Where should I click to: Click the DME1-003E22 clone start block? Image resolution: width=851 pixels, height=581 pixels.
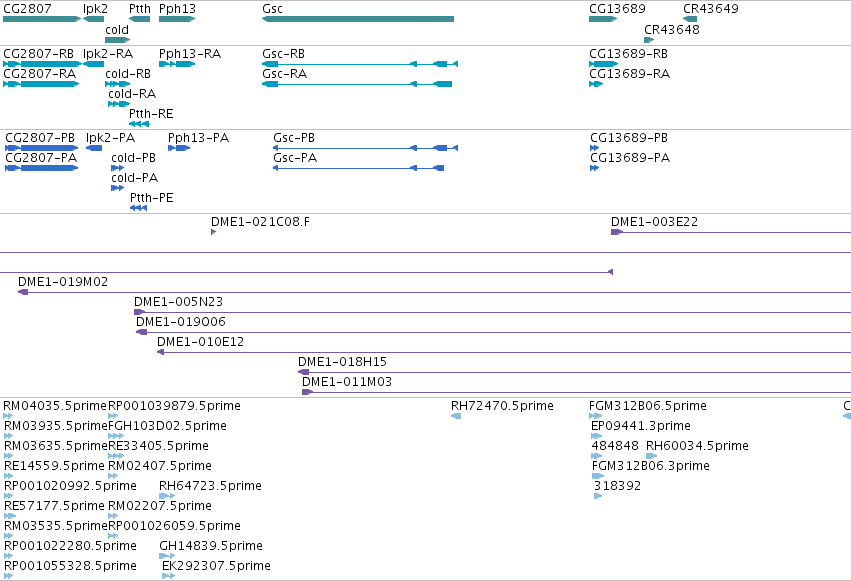[x=617, y=232]
